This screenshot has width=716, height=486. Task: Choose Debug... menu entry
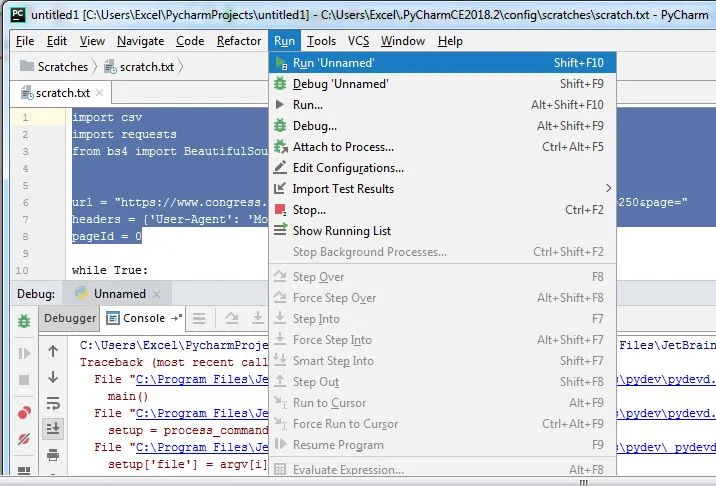coord(442,126)
